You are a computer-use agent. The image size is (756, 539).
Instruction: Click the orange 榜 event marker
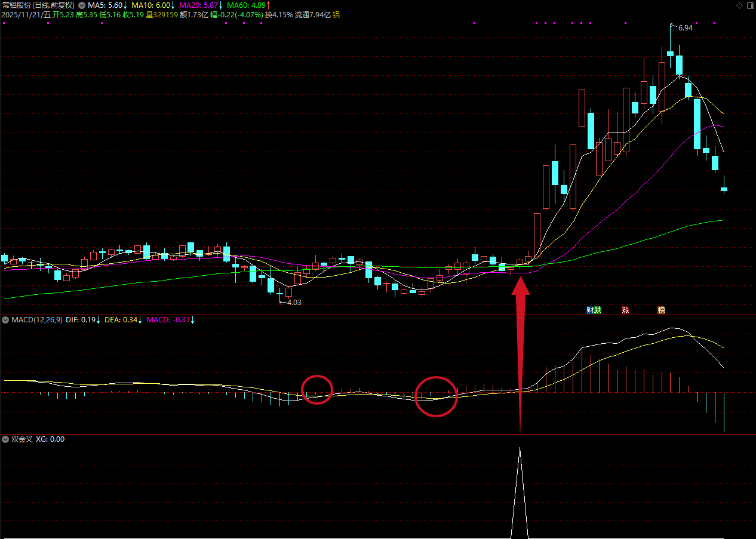pos(661,310)
